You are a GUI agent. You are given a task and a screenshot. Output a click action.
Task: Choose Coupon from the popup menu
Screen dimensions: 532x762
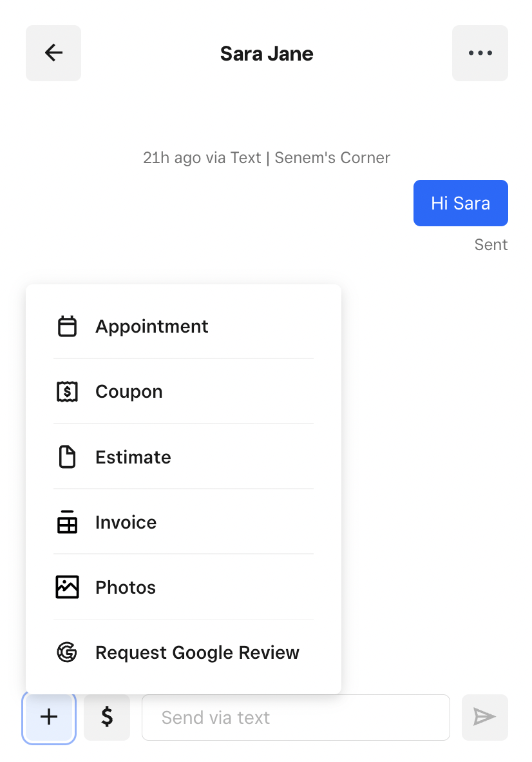click(129, 391)
